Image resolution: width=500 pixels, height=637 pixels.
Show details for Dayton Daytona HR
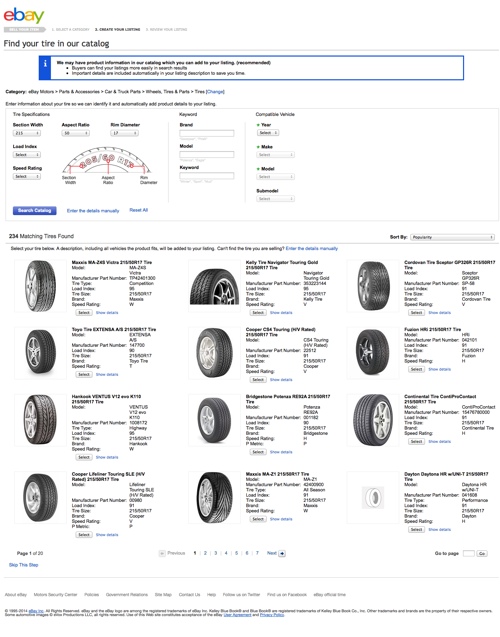(x=439, y=530)
